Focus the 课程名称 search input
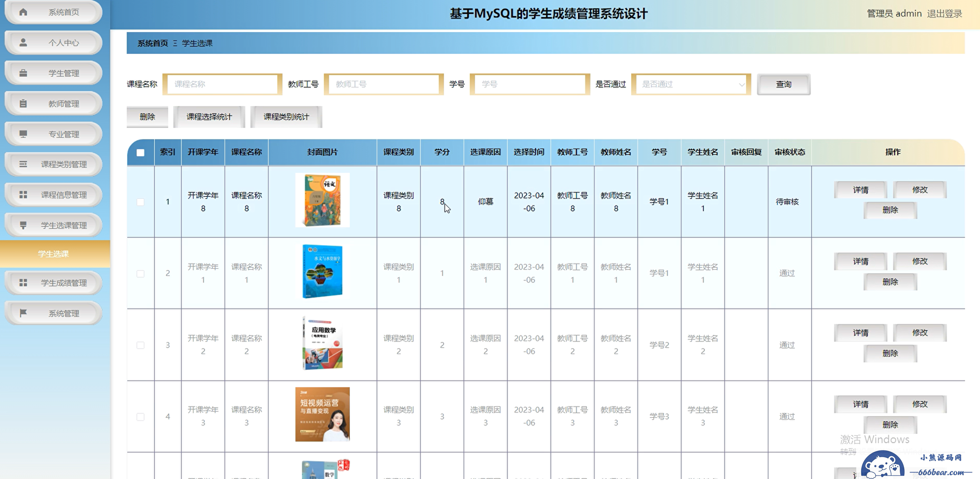The height and width of the screenshot is (479, 980). click(x=222, y=84)
